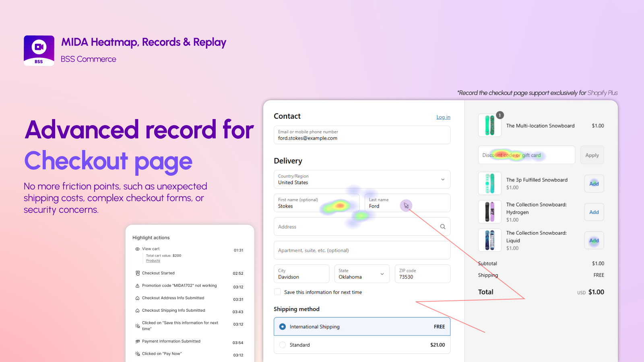The width and height of the screenshot is (644, 362).
Task: Click the Apply discount button
Action: [x=592, y=155]
